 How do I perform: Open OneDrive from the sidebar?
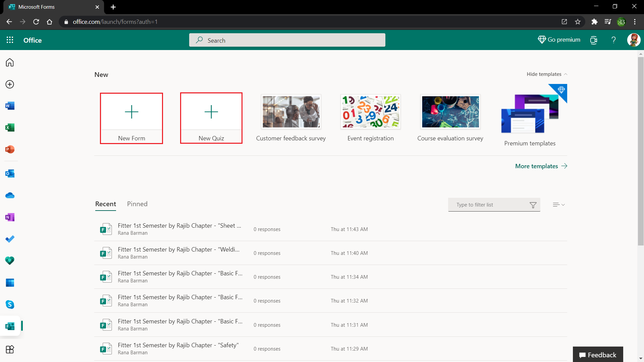coord(10,195)
